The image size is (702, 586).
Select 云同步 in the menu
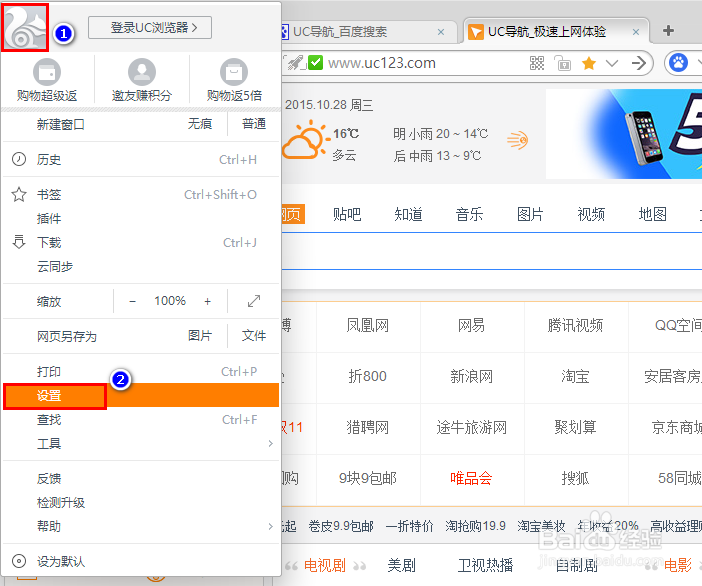(141, 266)
